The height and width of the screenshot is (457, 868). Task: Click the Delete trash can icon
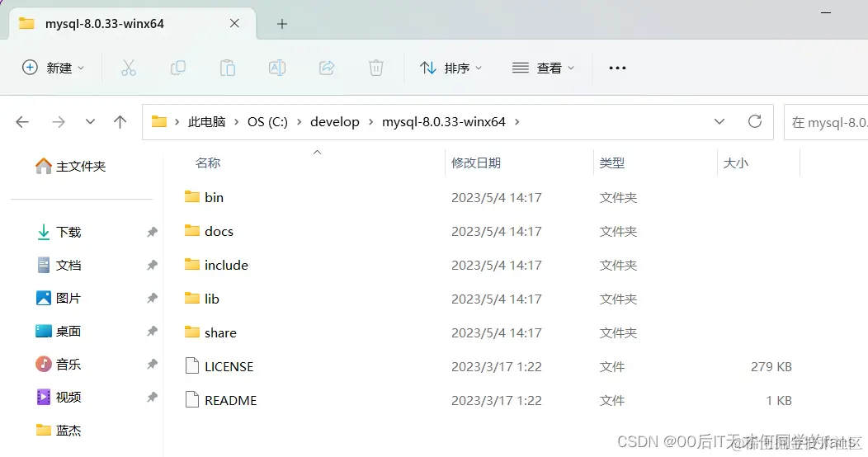[376, 68]
